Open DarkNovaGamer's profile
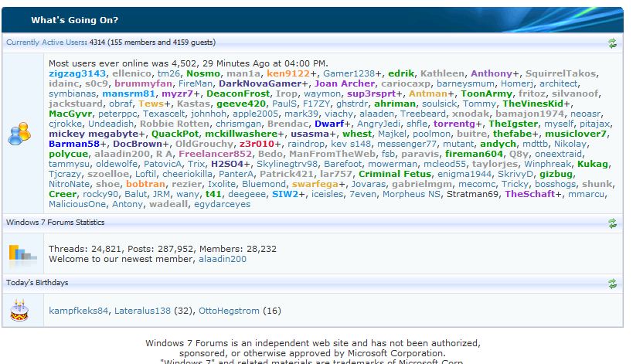643x364 pixels. pyautogui.click(x=260, y=83)
